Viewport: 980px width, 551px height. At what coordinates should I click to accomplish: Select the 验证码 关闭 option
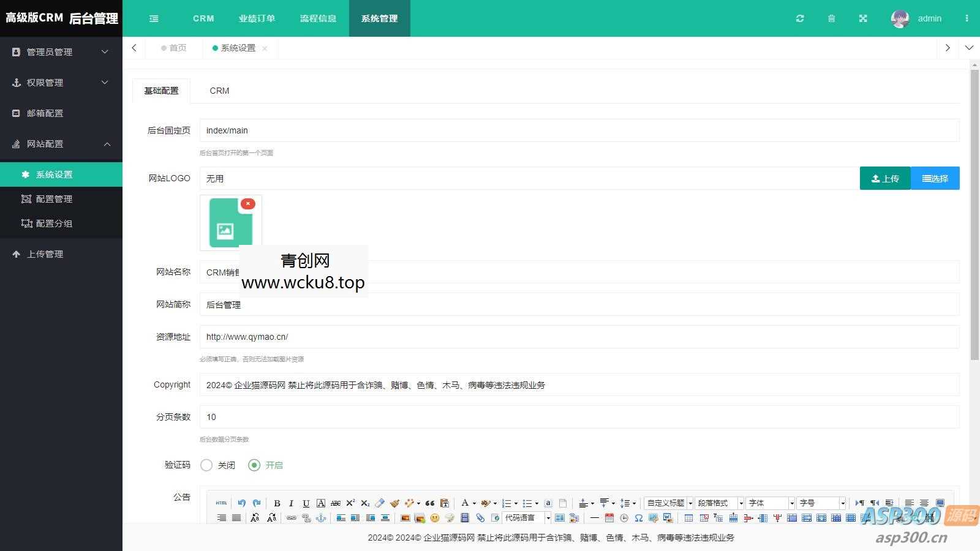tap(206, 465)
